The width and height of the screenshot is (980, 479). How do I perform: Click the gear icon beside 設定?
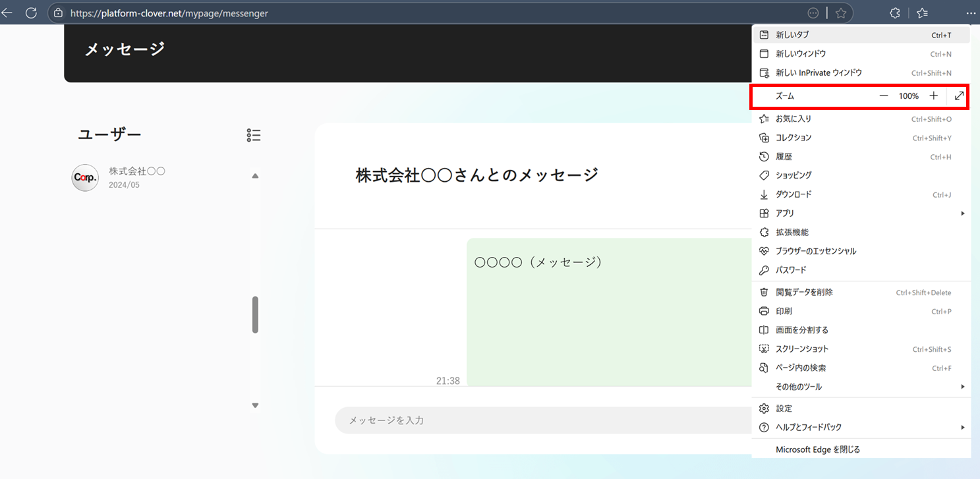(x=764, y=409)
